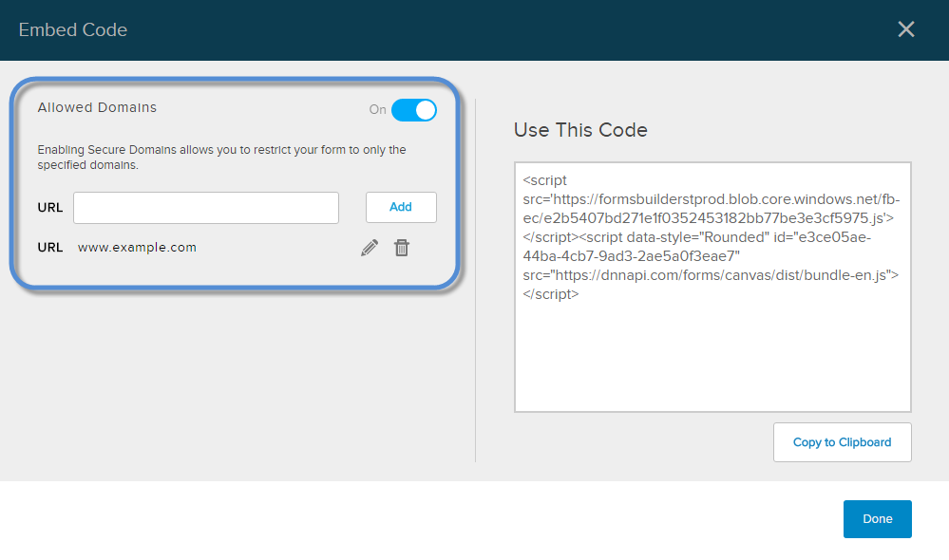Click the Embed Code dialog title
Screen dimensions: 949x560
click(x=72, y=29)
